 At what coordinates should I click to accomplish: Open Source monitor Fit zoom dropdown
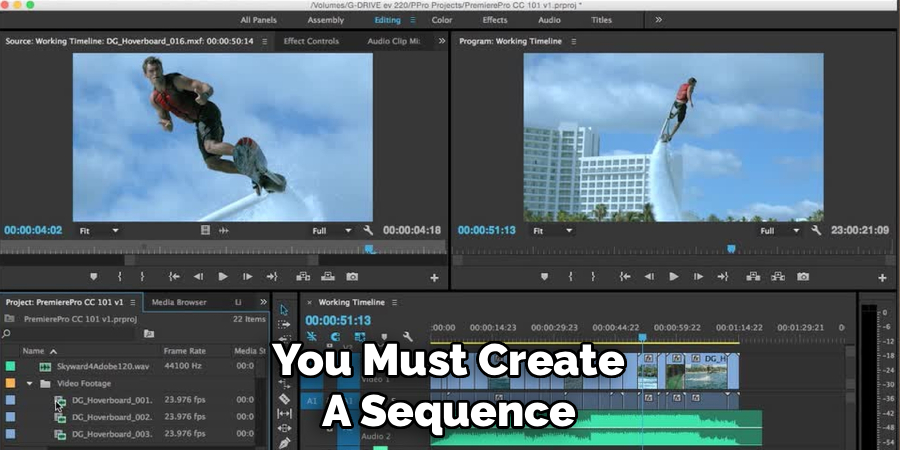click(x=99, y=231)
